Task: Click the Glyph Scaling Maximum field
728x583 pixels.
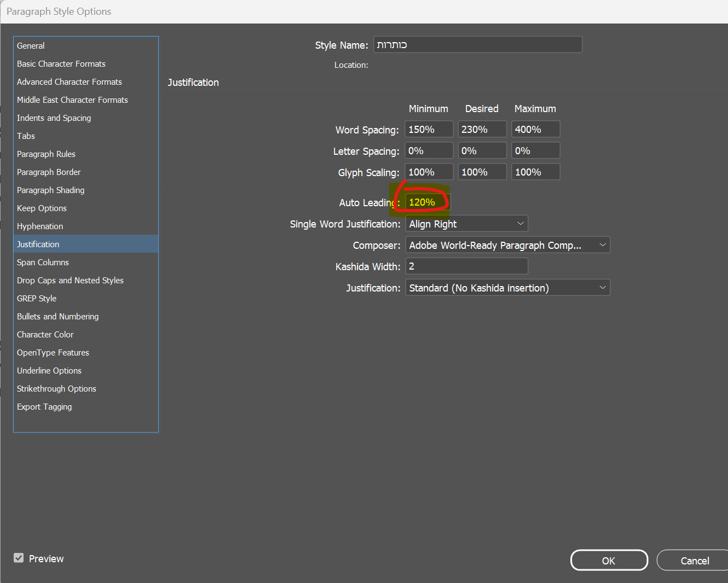Action: 536,172
